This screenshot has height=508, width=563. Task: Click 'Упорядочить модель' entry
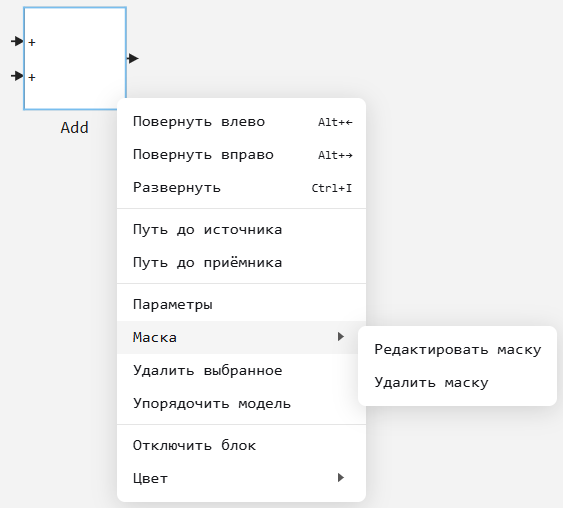click(241, 404)
